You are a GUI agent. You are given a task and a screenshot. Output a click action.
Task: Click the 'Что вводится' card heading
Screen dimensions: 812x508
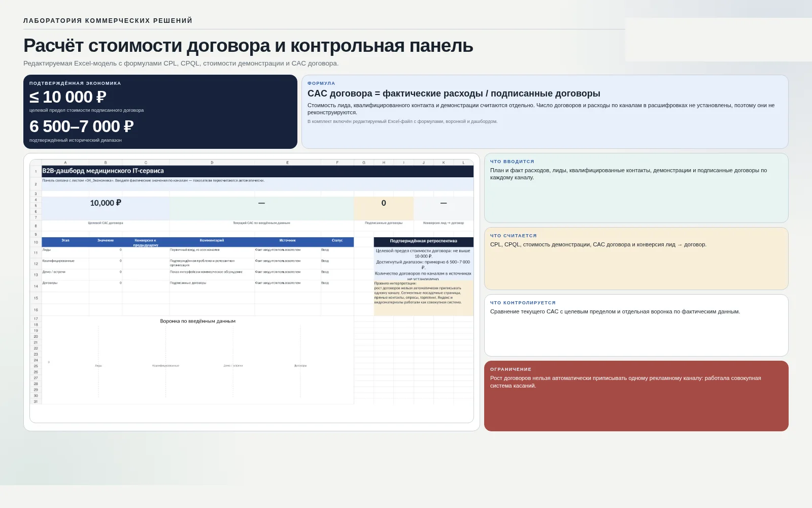click(512, 162)
